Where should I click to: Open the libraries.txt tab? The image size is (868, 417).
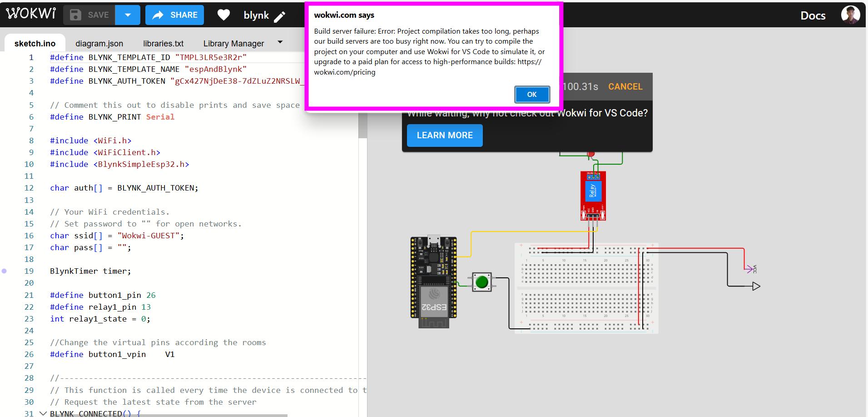163,44
